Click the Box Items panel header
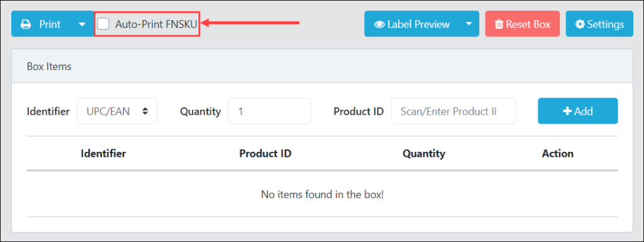Screen dimensions: 644x242 pos(322,66)
